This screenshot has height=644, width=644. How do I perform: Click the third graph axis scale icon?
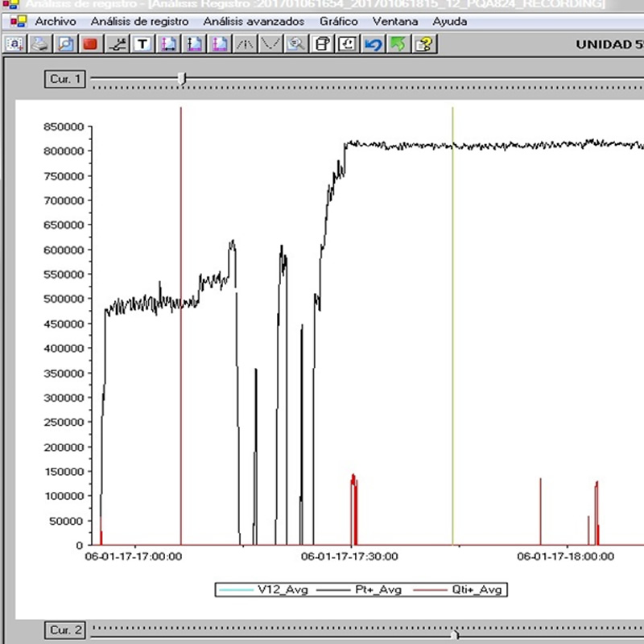click(x=219, y=44)
